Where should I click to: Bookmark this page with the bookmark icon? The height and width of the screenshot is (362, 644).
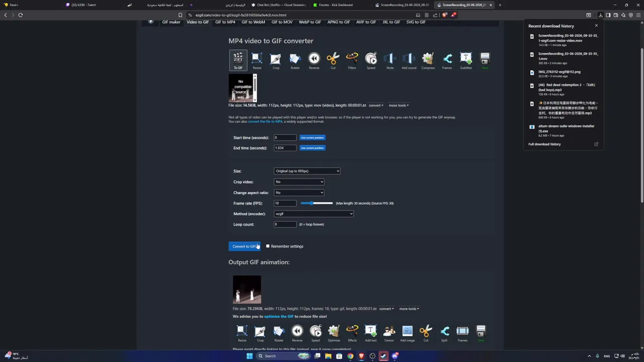point(180,15)
